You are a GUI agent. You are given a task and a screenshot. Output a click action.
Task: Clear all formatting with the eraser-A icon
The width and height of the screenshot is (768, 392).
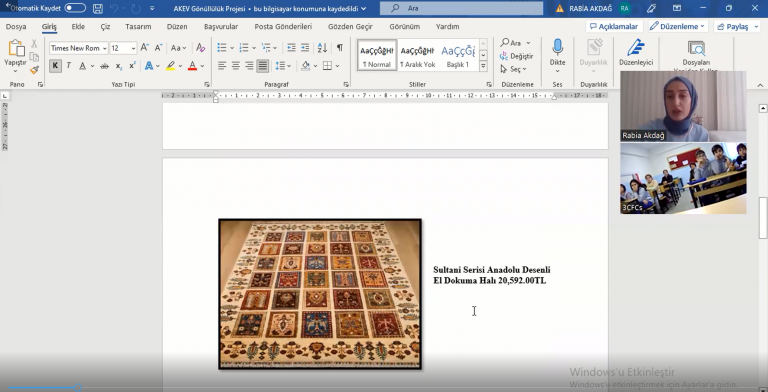click(x=200, y=48)
